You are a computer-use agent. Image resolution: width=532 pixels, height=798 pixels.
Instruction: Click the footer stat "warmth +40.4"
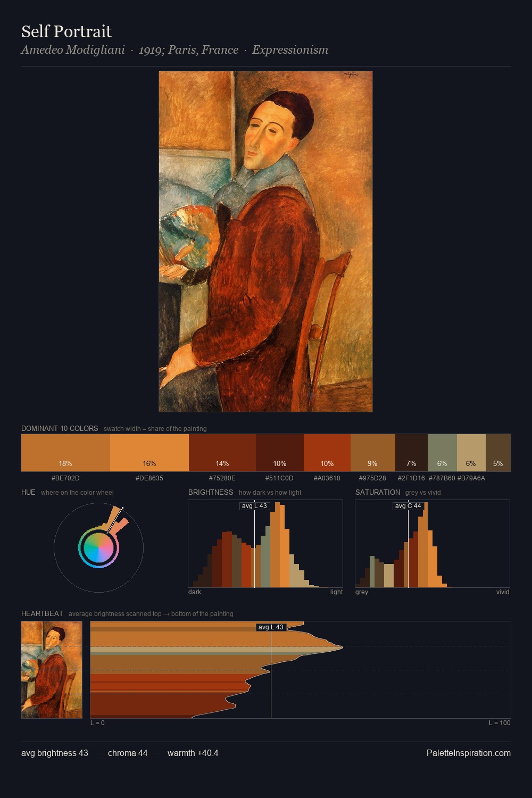point(193,753)
